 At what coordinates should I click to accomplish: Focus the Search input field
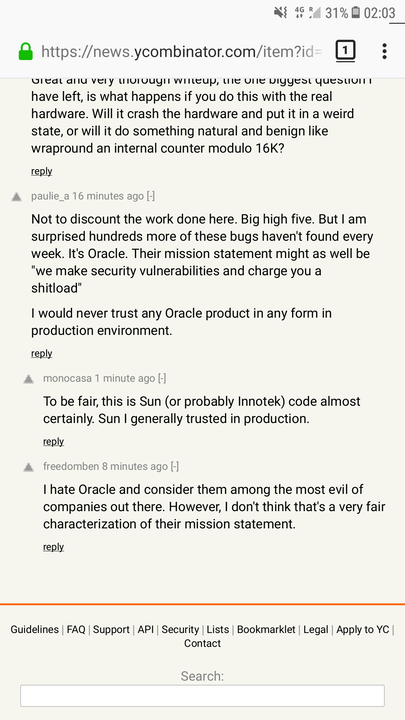pos(202,696)
